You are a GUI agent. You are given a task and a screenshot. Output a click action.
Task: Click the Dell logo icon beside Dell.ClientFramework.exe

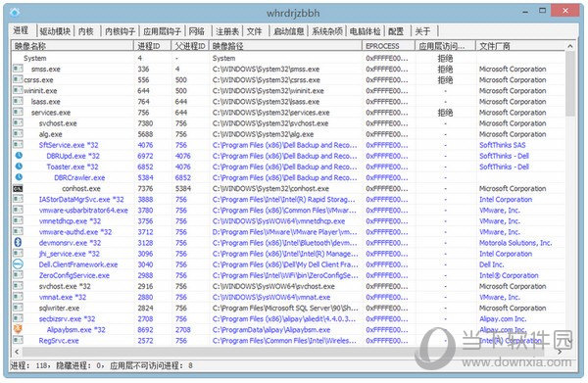click(18, 264)
